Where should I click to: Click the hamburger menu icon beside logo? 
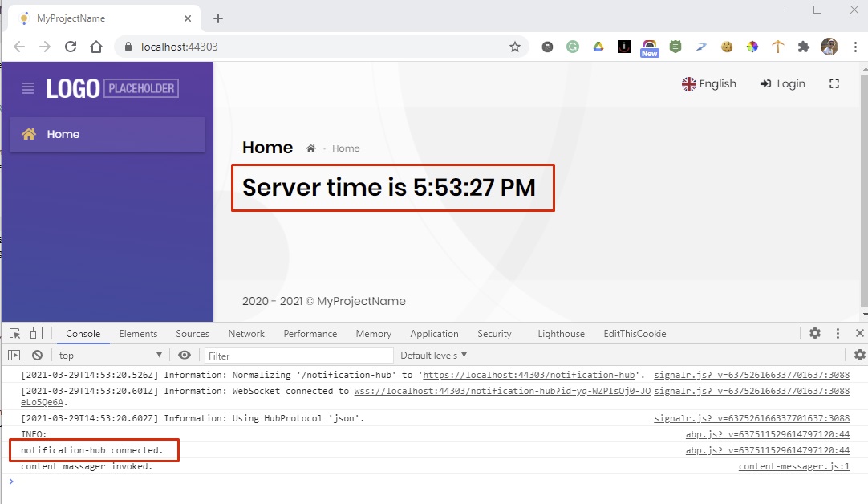coord(28,88)
